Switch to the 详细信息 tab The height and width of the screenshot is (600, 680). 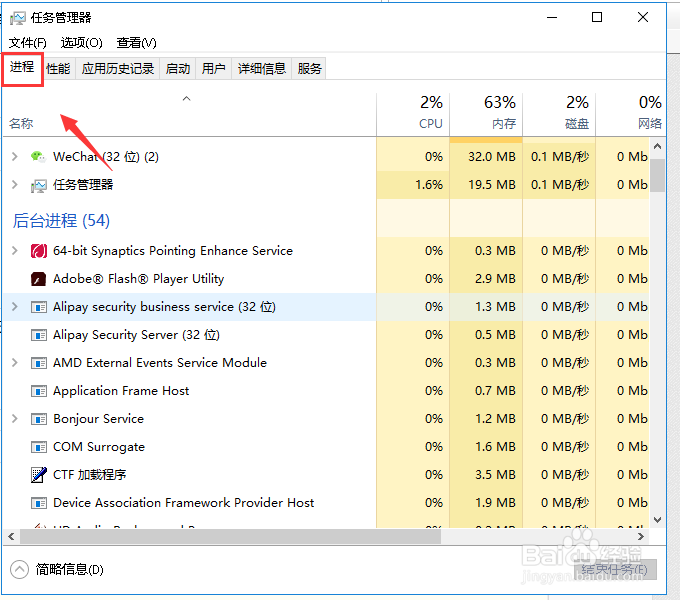(262, 68)
